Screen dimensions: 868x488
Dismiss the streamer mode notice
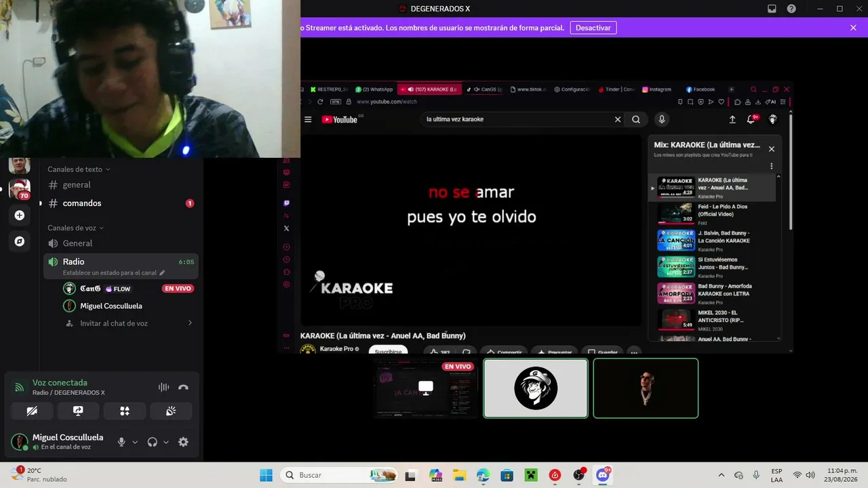click(x=853, y=28)
